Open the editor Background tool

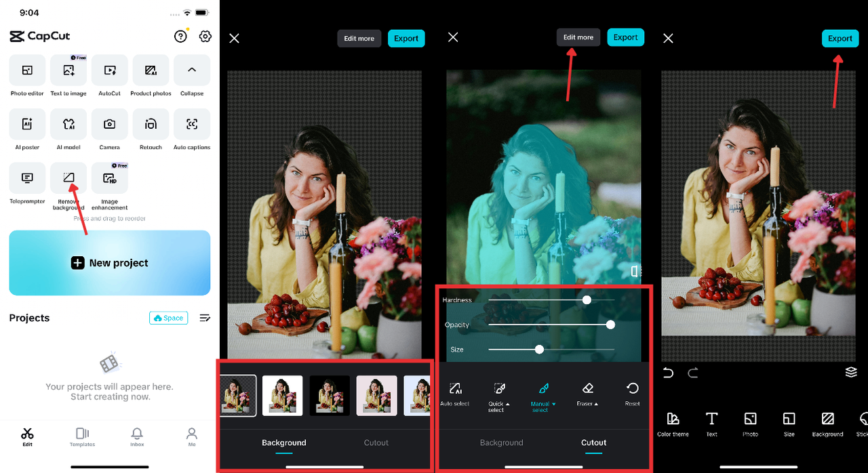point(827,424)
